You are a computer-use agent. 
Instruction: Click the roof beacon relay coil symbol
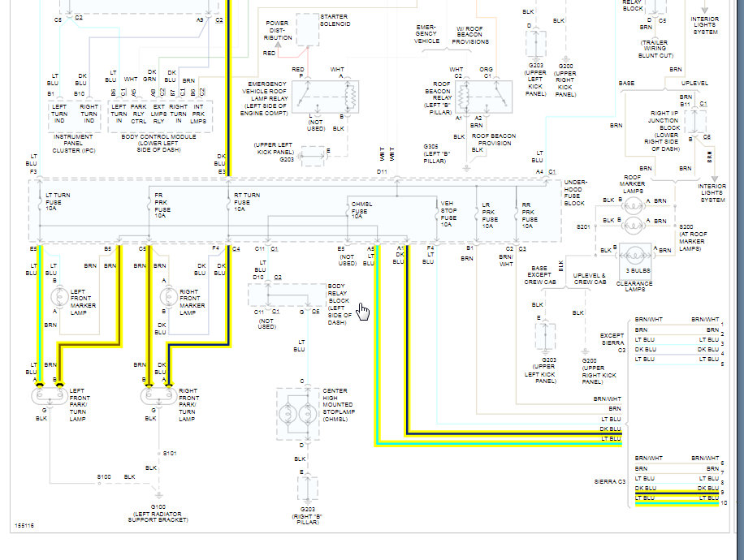tap(464, 97)
